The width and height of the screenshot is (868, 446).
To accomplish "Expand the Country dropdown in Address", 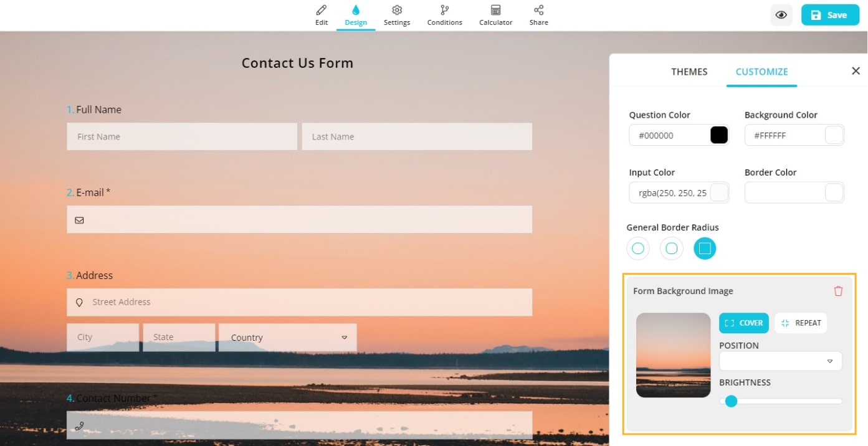I will point(344,337).
